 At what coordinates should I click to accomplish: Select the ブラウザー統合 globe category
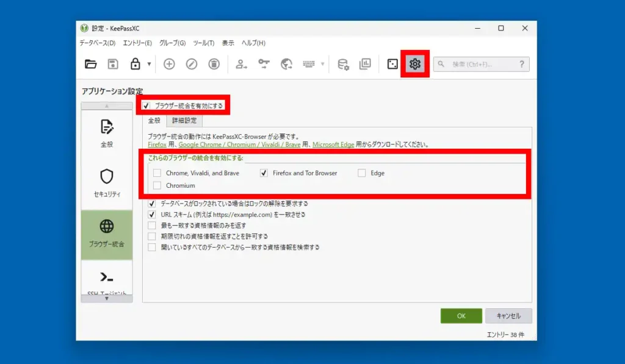(107, 235)
